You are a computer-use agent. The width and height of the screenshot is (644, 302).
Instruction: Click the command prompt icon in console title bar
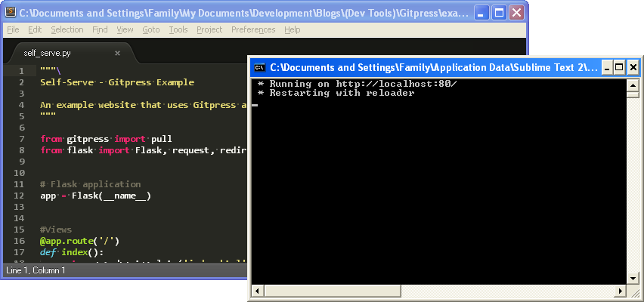point(260,67)
